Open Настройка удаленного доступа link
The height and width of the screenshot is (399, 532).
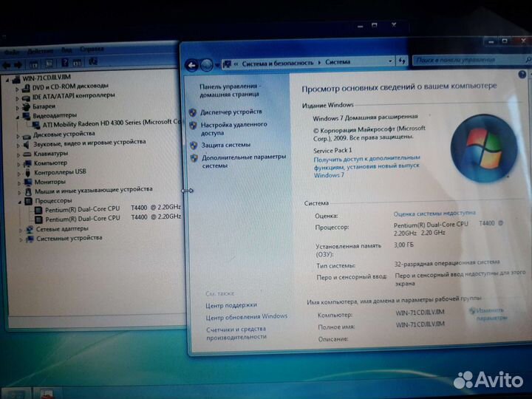pos(234,129)
